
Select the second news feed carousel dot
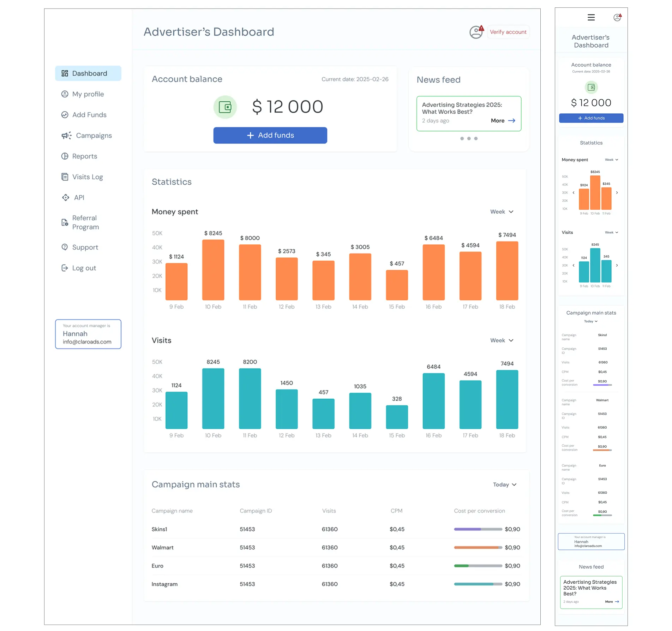(469, 139)
